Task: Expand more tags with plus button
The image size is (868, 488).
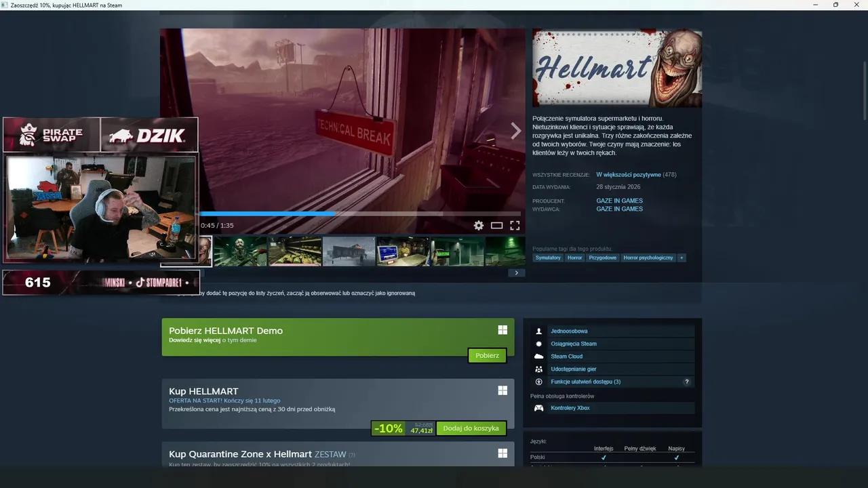Action: pos(682,258)
